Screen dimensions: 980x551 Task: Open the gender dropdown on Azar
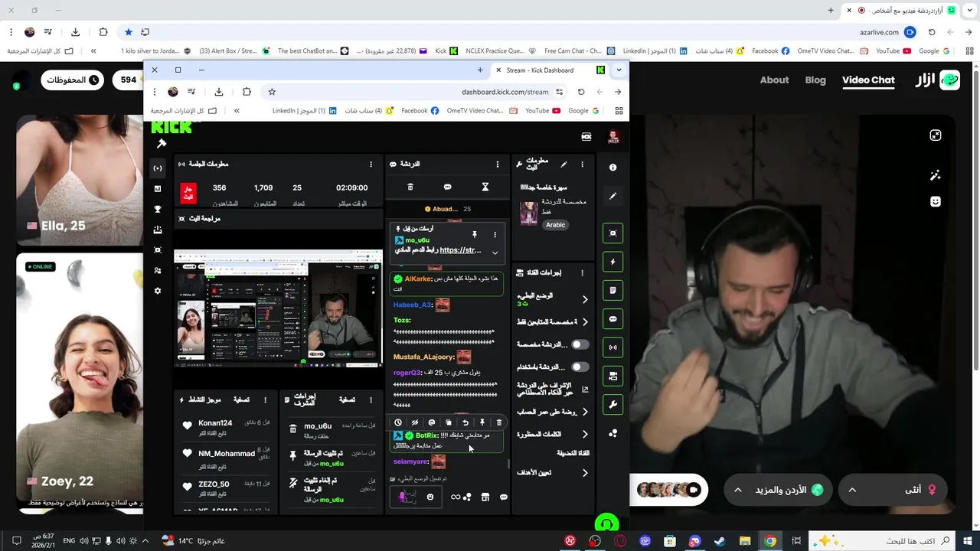click(893, 490)
